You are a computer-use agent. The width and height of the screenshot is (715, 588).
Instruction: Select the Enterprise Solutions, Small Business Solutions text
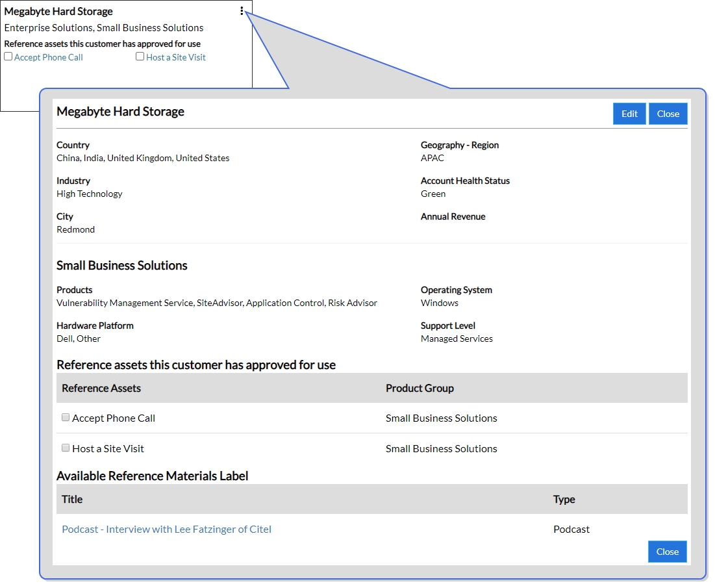(104, 28)
